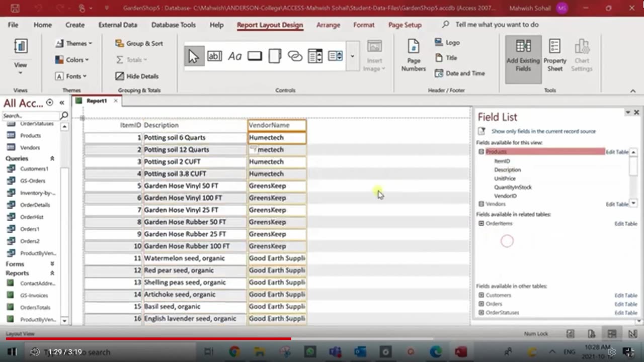644x362 pixels.
Task: Collapse the Products table in Field List
Action: click(481, 152)
